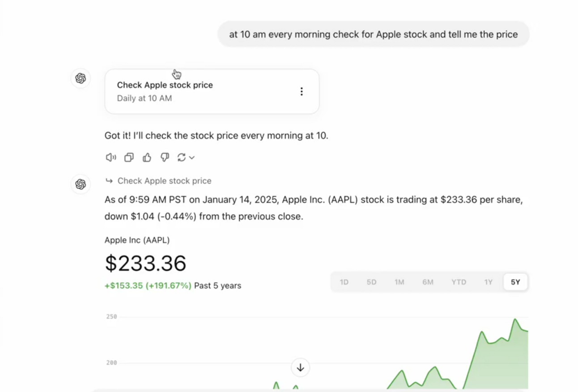This screenshot has width=578, height=392.
Task: Give the response a thumbs up
Action: [x=147, y=157]
